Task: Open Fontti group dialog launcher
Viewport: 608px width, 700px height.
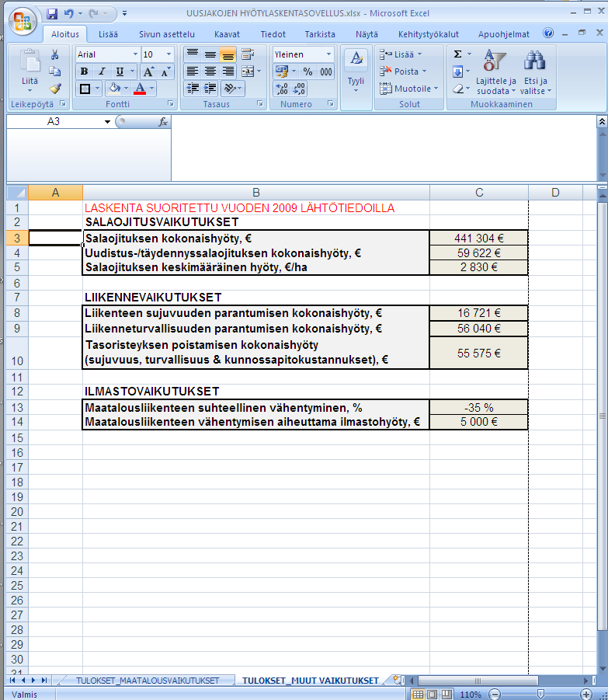Action: 170,103
